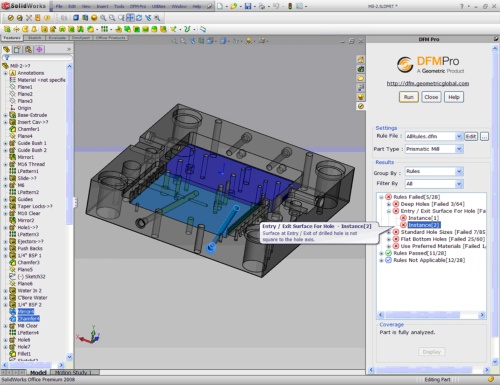This screenshot has height=385, width=500.
Task: Expand the feature tree tabs chevron
Action: pos(69,49)
